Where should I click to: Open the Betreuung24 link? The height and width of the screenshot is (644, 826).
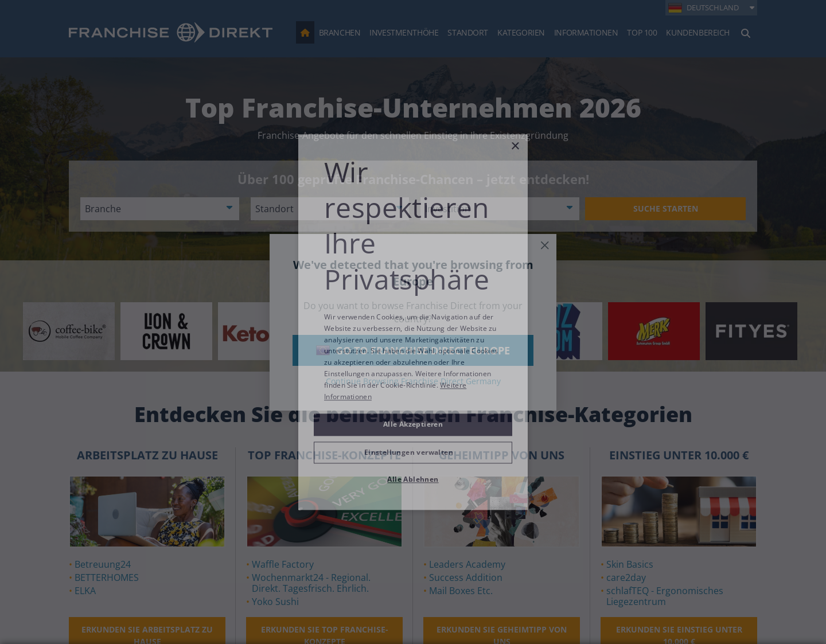coord(103,564)
